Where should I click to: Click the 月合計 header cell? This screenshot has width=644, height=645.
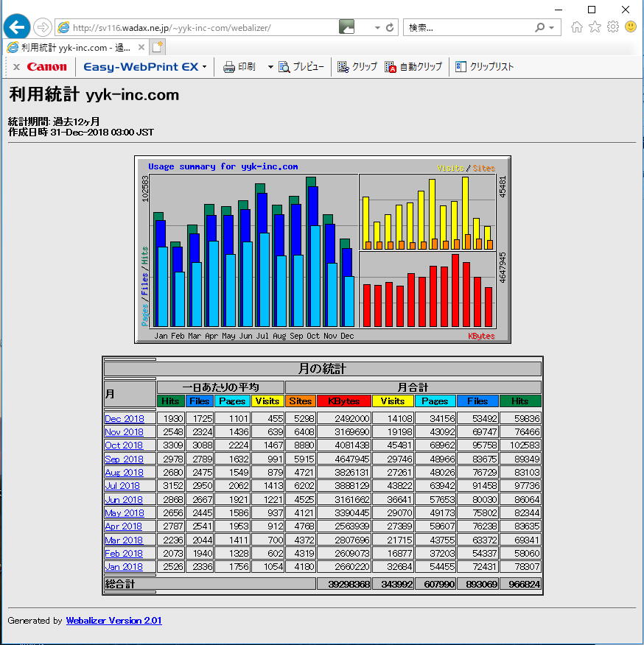coord(413,387)
